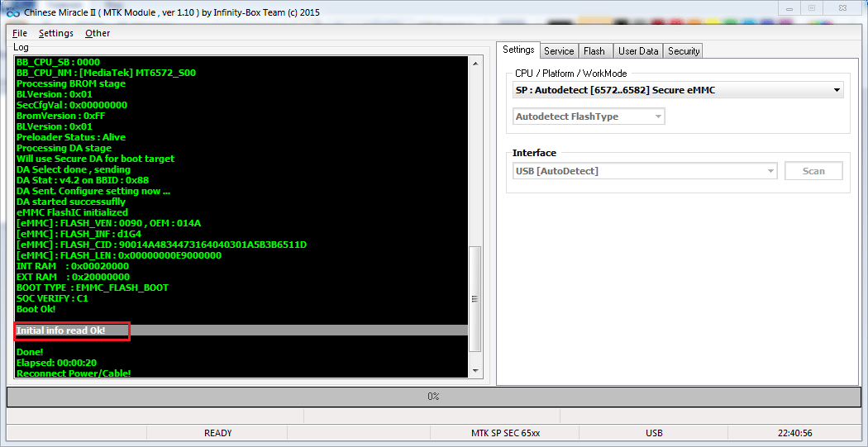Click the 22:40:56 clock in status bar
The height and width of the screenshot is (447, 868).
tap(794, 433)
